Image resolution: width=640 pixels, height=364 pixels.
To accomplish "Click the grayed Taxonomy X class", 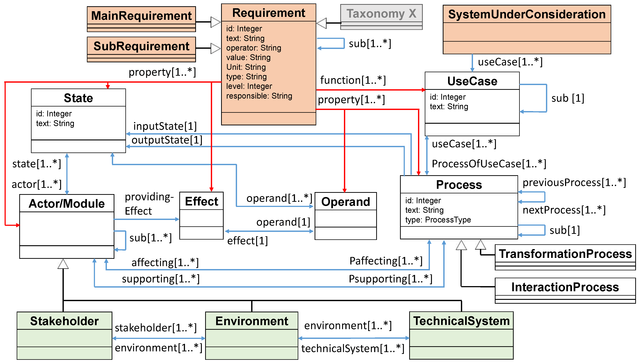I will 381,14.
